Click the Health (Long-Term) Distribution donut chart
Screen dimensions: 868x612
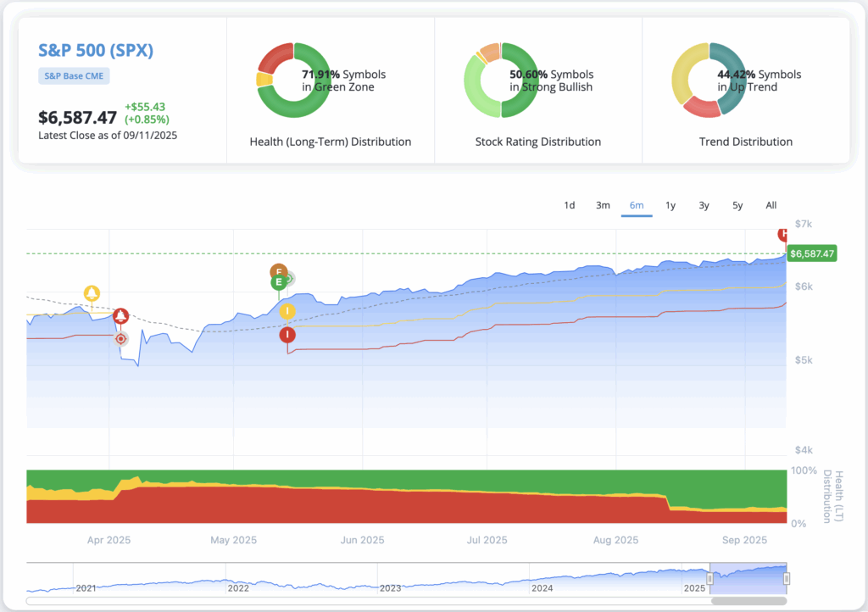[x=293, y=81]
